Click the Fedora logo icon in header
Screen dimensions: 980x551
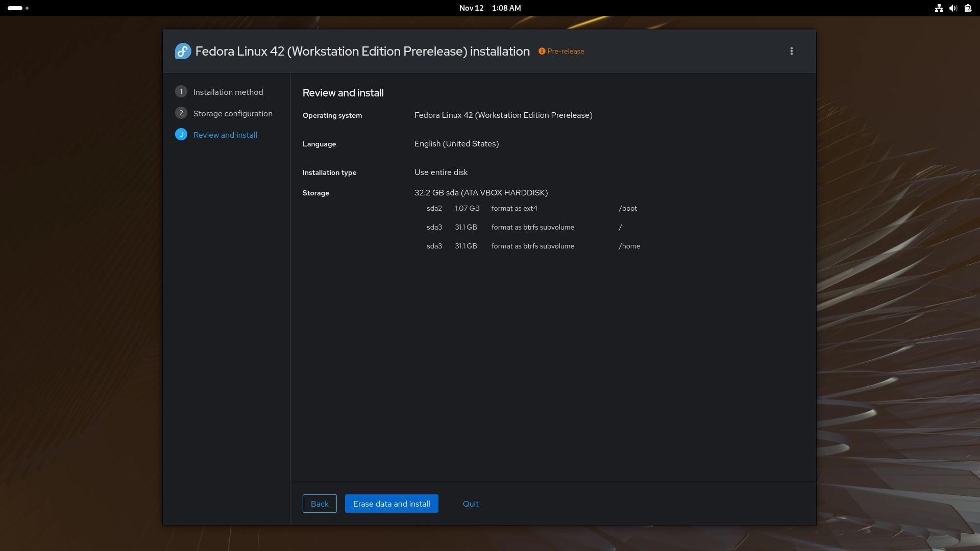[x=183, y=51]
